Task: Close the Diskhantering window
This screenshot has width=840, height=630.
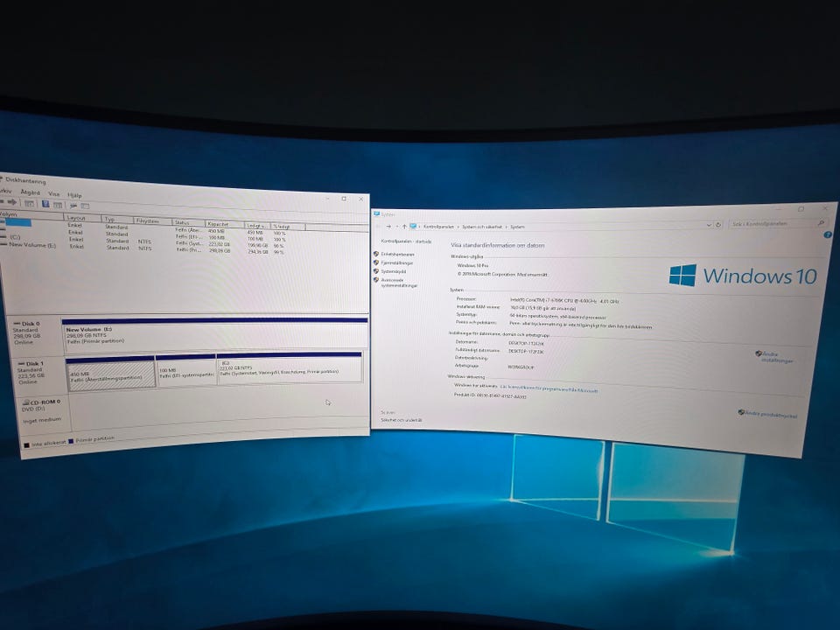Action: coord(361,199)
